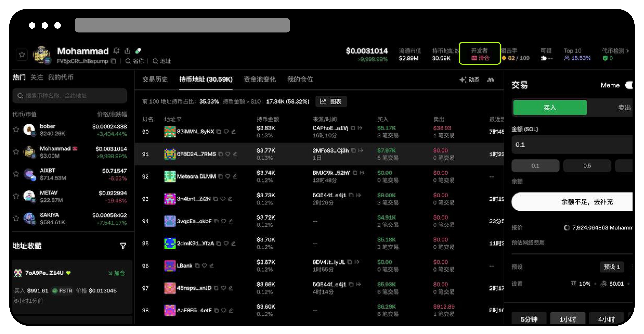Filter the 地址 column with funnel icon
This screenshot has width=644, height=334.
click(x=179, y=119)
